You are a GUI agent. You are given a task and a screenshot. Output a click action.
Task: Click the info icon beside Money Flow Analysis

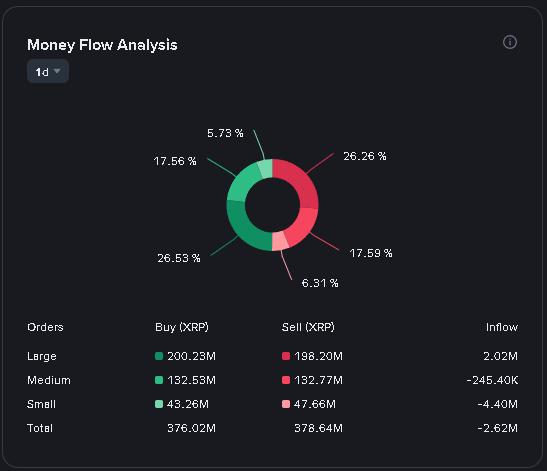[x=510, y=42]
